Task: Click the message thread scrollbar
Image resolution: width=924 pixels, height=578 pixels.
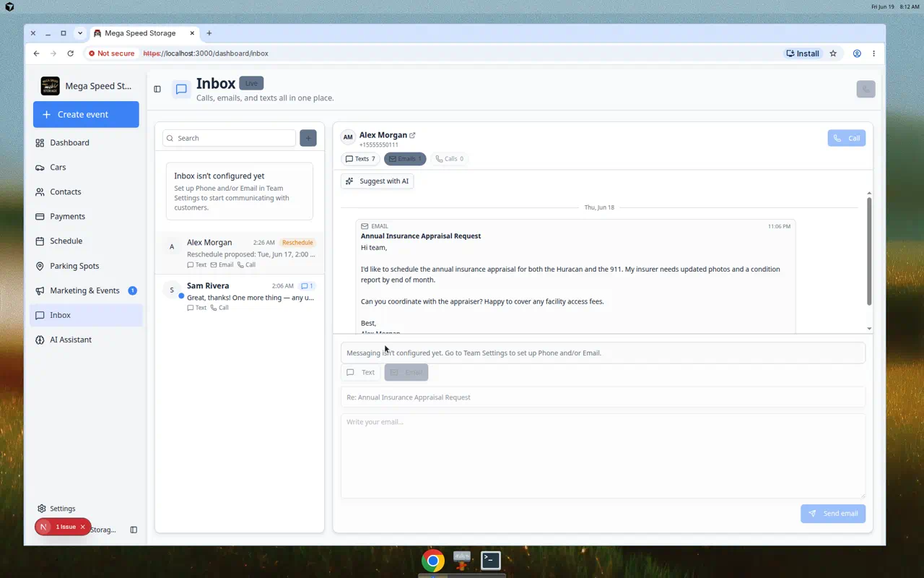Action: (869, 251)
